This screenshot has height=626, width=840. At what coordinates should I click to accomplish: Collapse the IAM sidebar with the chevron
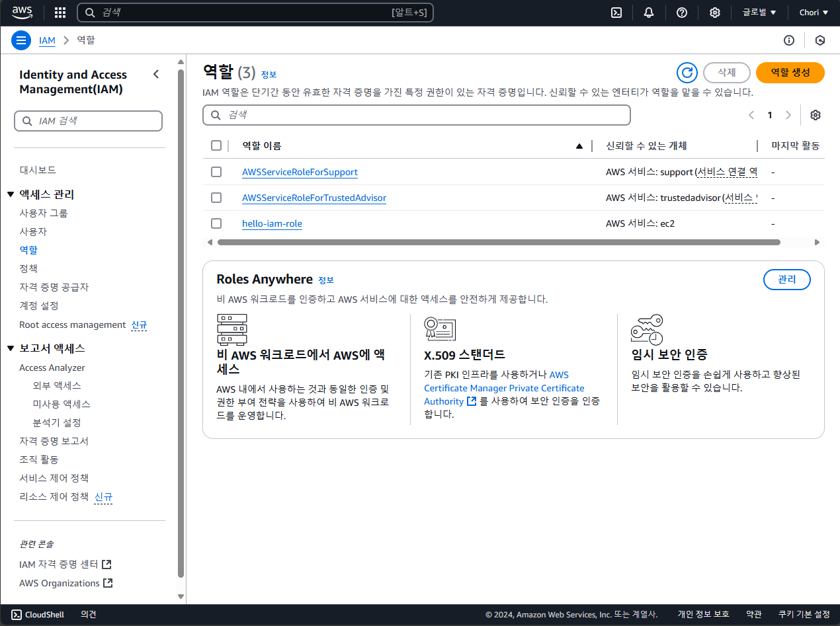(x=156, y=74)
